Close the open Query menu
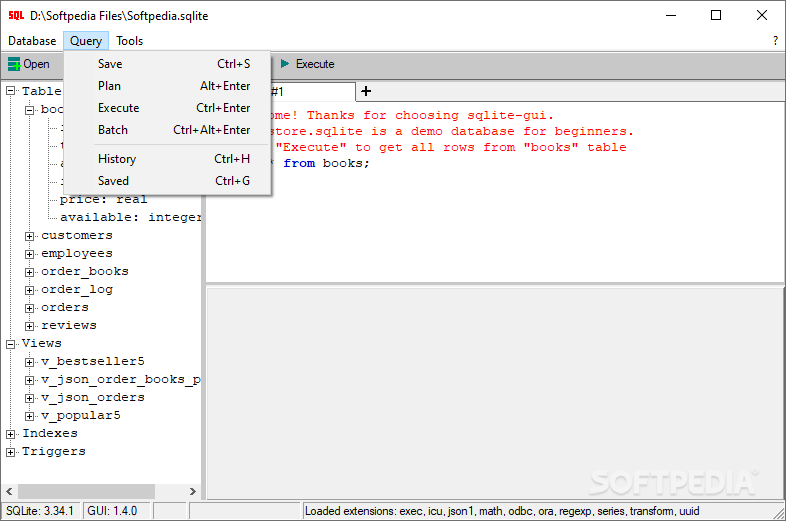Screen dimensions: 786x521 pyautogui.click(x=86, y=41)
